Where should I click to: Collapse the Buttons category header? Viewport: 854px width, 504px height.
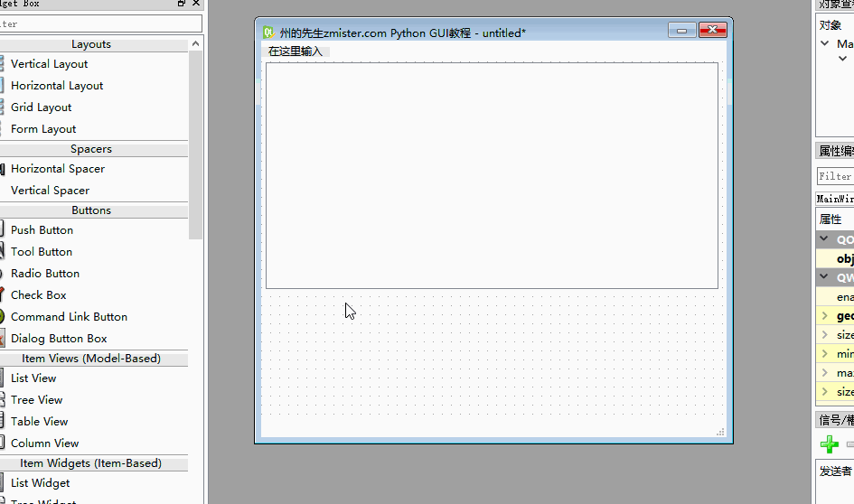(x=91, y=210)
